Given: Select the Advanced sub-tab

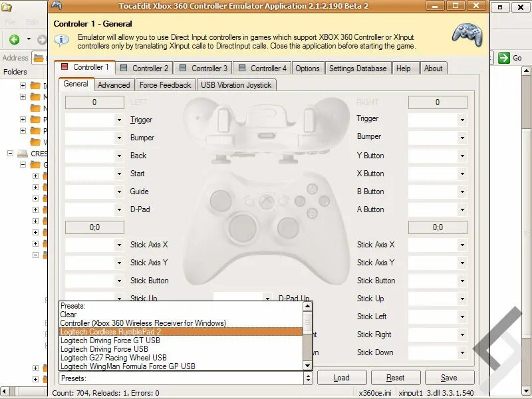Looking at the screenshot, I should click(x=114, y=85).
